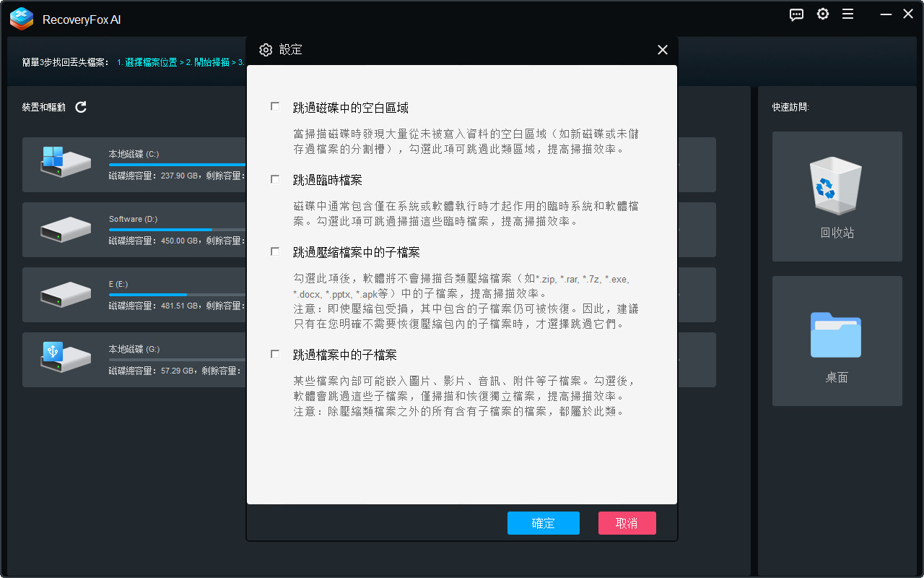Viewport: 924px width, 578px height.
Task: Dismiss settings with the 取消 button
Action: click(627, 522)
